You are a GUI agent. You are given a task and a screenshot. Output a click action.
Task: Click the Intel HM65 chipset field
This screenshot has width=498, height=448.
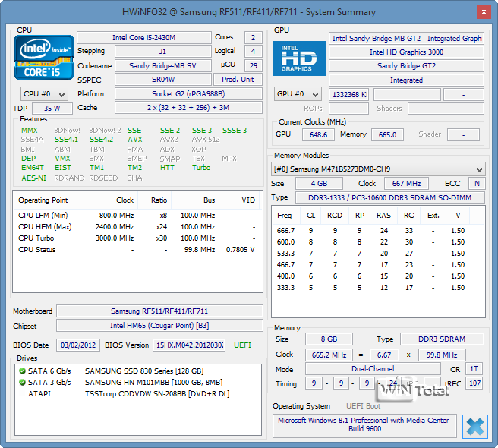(159, 327)
